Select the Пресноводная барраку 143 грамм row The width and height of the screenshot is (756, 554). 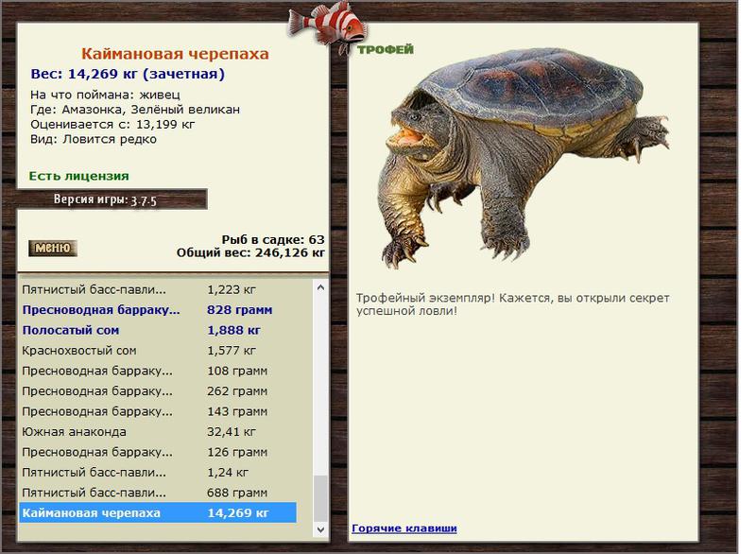tap(158, 411)
